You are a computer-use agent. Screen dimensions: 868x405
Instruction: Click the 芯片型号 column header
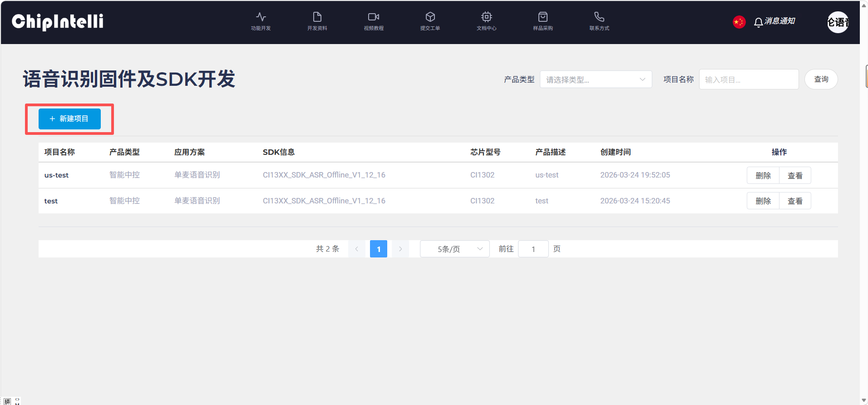pos(485,152)
